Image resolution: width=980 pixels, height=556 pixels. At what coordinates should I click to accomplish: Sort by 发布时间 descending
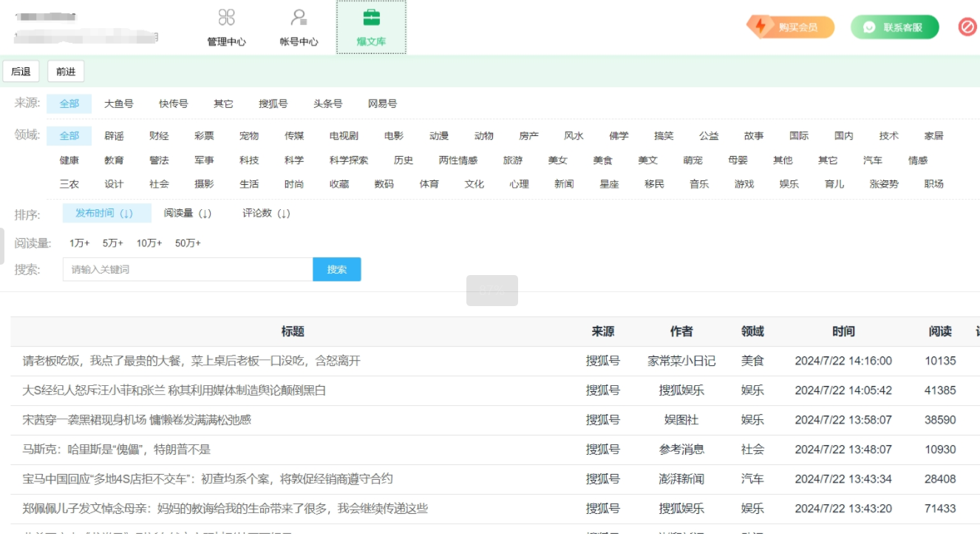(x=104, y=214)
